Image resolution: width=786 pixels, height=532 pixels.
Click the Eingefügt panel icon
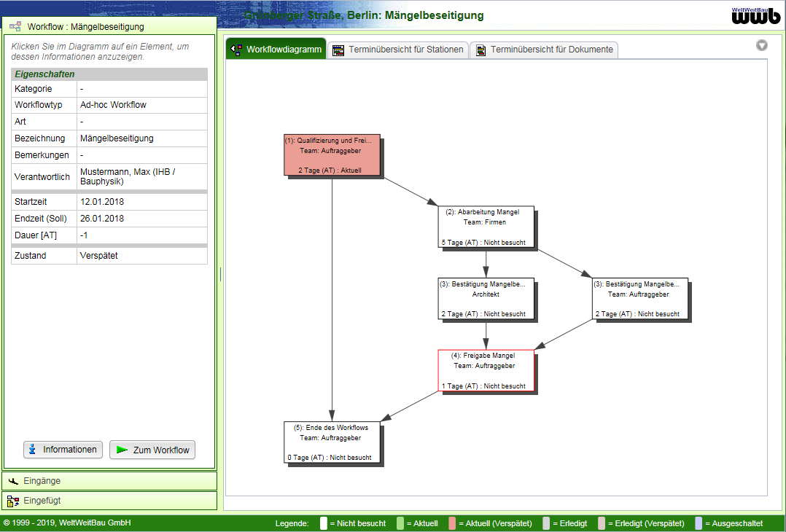tap(14, 501)
